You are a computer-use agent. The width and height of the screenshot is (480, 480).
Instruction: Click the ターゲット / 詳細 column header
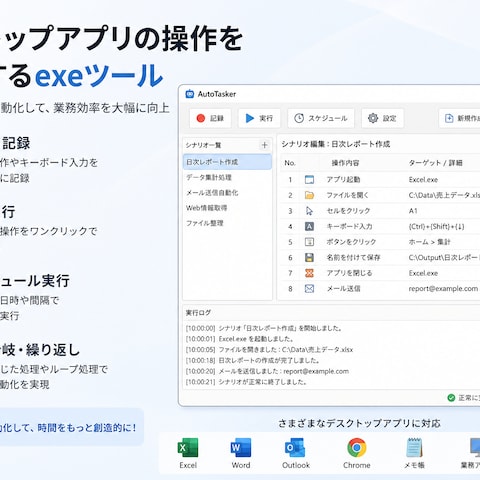(x=435, y=163)
